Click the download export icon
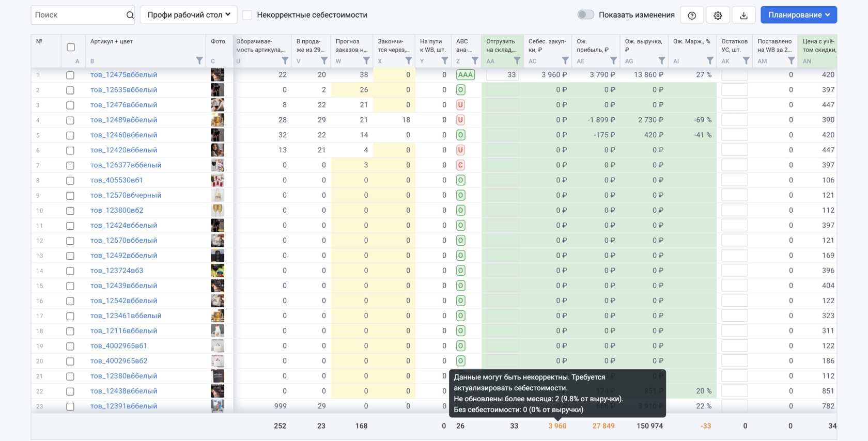The height and width of the screenshot is (441, 868). click(x=743, y=15)
